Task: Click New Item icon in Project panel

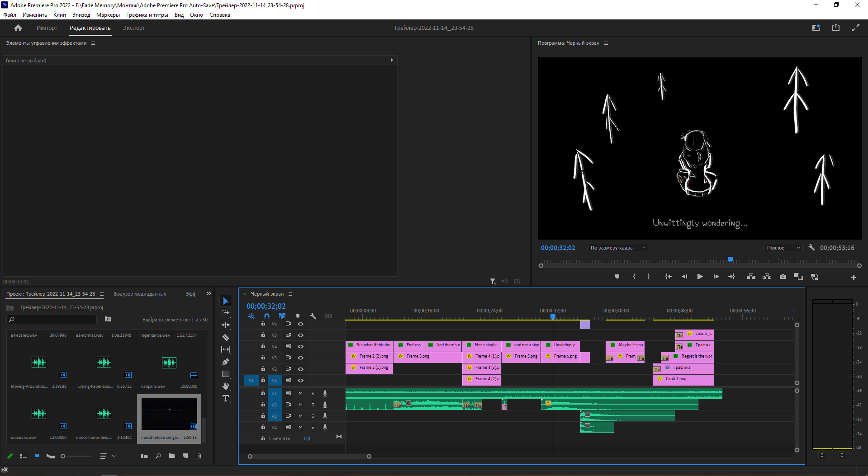Action: (x=185, y=456)
